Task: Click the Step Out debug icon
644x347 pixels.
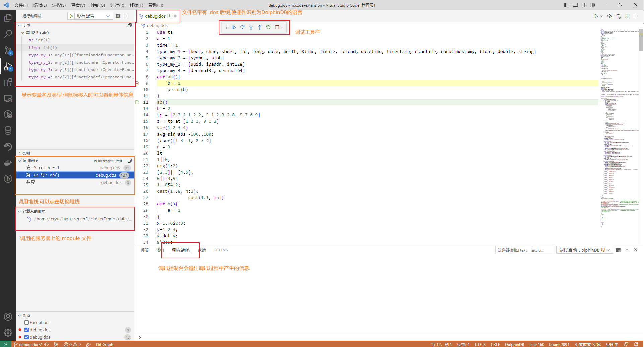Action: [260, 27]
